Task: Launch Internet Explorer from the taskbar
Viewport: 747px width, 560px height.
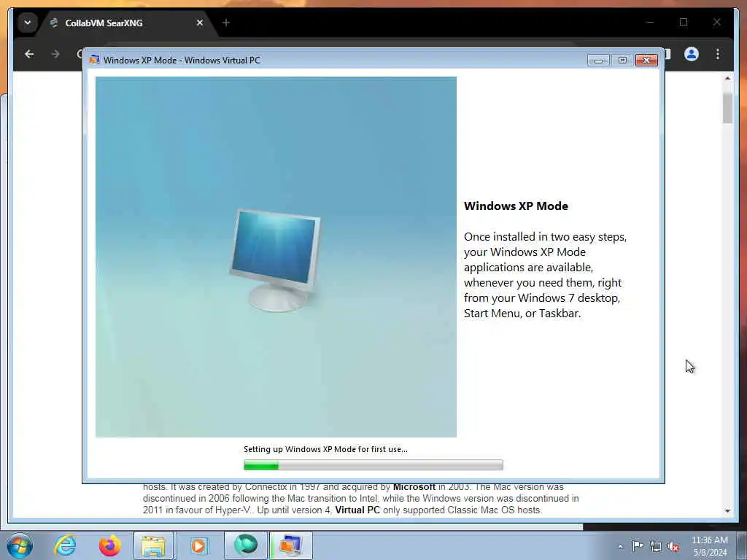Action: (x=65, y=545)
